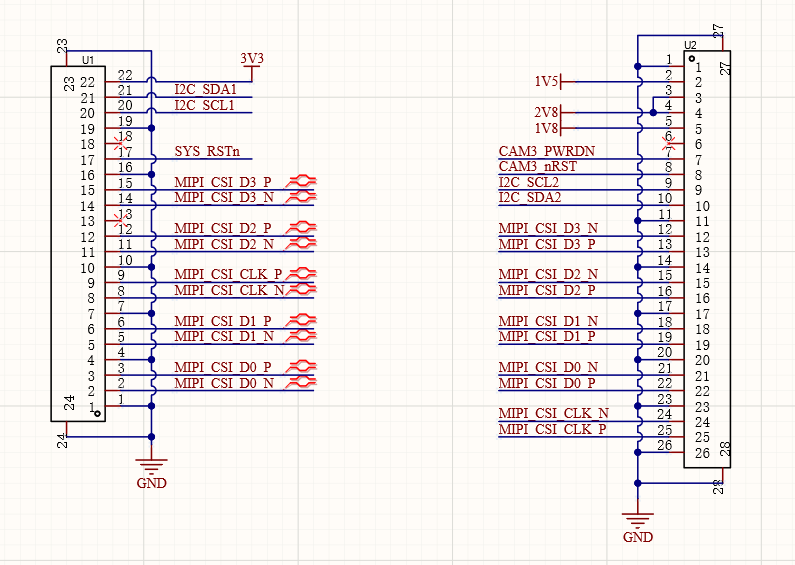
Task: Select the differential pair marker on MIPI_CSI_CLK_N
Action: [x=300, y=290]
